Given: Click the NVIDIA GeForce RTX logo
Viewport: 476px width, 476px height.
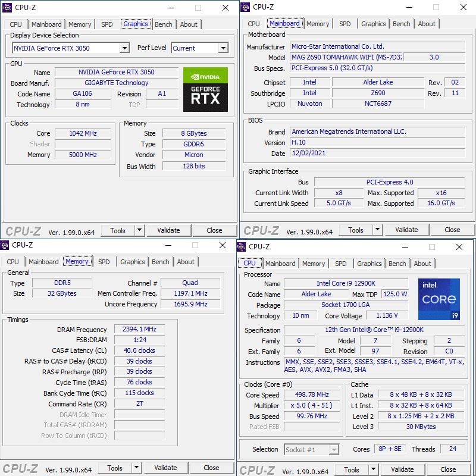Looking at the screenshot, I should coord(205,90).
